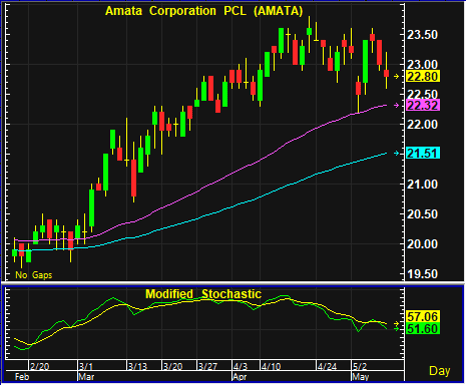Click the 4/3 date marker

click(240, 366)
